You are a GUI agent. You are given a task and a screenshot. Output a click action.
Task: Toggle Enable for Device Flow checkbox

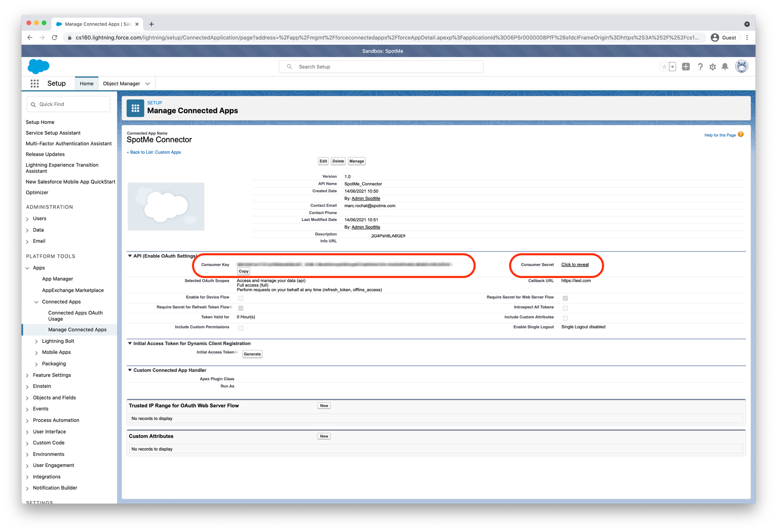coord(241,298)
